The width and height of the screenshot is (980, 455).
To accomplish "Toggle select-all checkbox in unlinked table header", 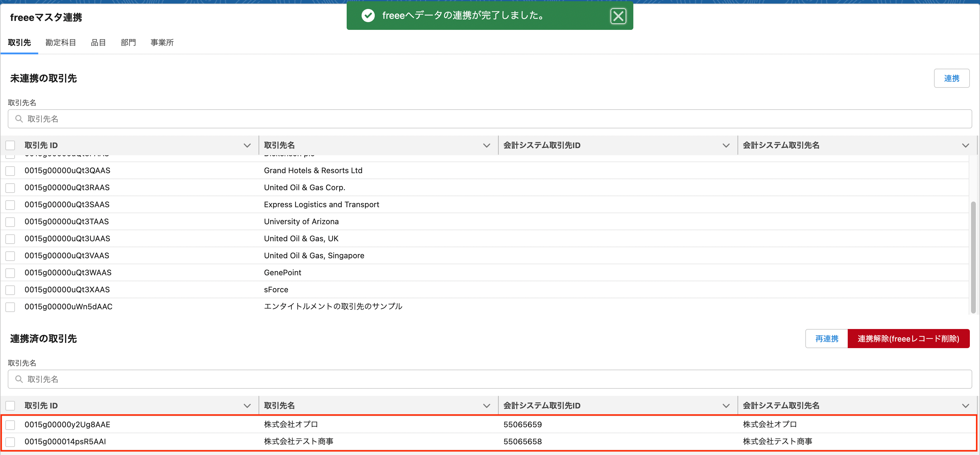I will 10,145.
